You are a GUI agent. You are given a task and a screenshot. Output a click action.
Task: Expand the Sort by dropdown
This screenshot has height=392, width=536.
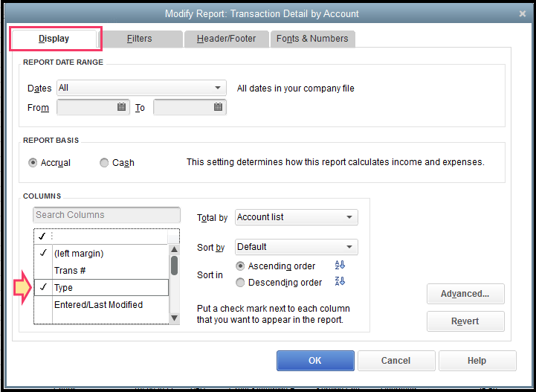click(349, 247)
